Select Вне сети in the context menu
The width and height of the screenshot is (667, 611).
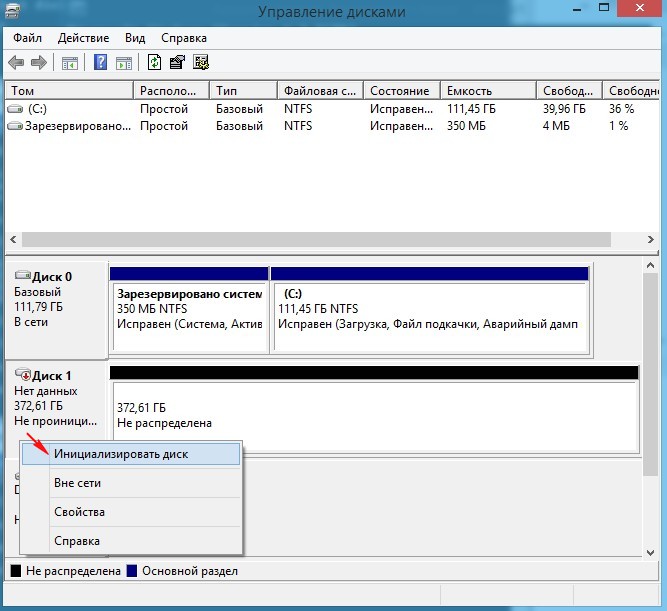click(x=77, y=483)
